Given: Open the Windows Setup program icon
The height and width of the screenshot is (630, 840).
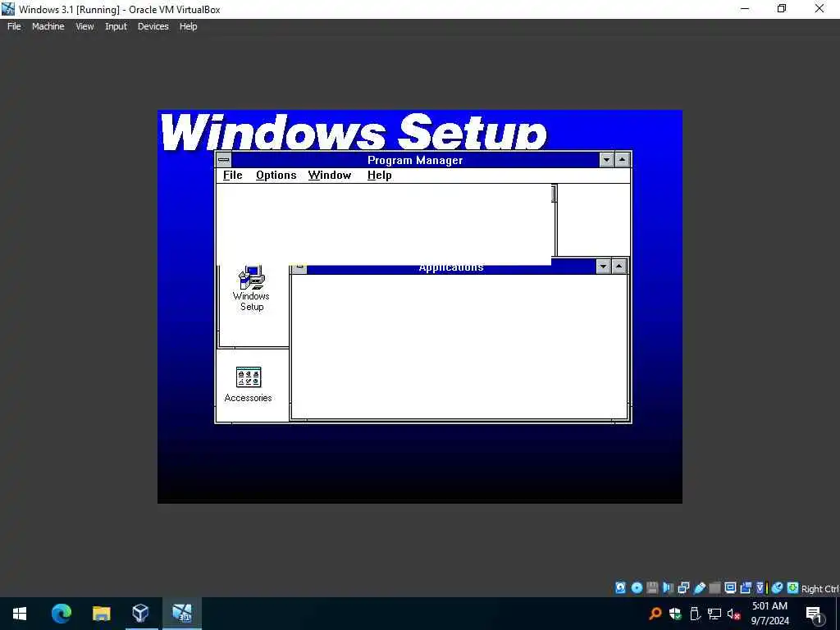Looking at the screenshot, I should coord(251,288).
